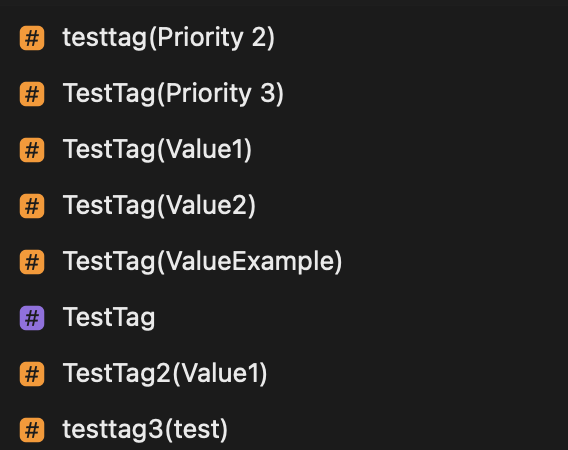Click the hash icon next to TestTag2(Value1)
This screenshot has width=568, height=450.
click(x=32, y=374)
